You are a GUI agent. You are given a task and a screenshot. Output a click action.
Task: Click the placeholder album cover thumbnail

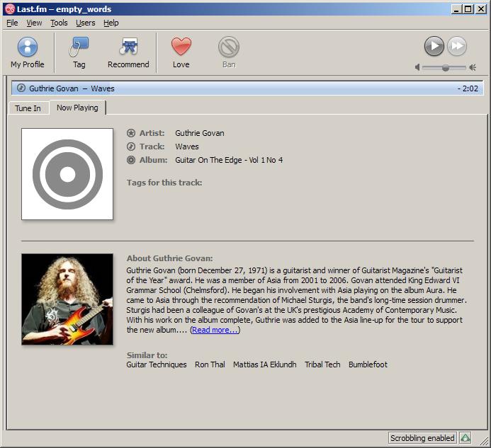click(67, 174)
